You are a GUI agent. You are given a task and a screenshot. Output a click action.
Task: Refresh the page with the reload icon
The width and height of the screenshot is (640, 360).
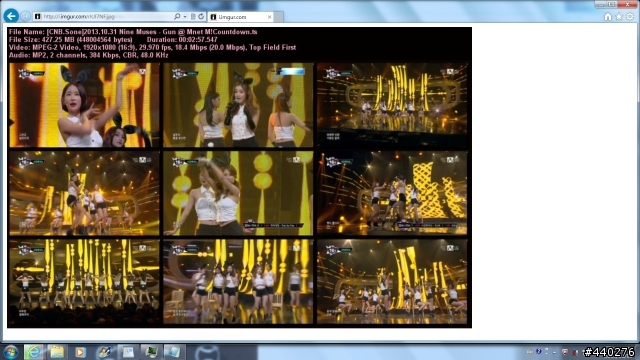201,17
